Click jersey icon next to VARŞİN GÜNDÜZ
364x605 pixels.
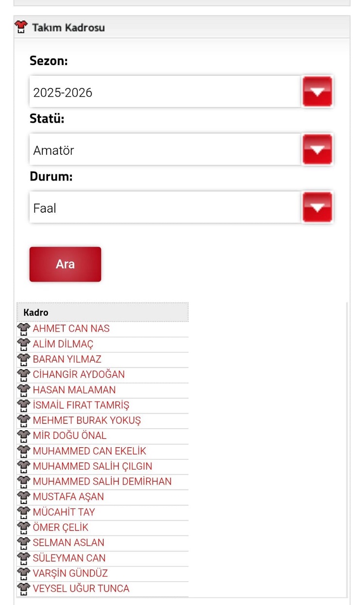(x=23, y=573)
